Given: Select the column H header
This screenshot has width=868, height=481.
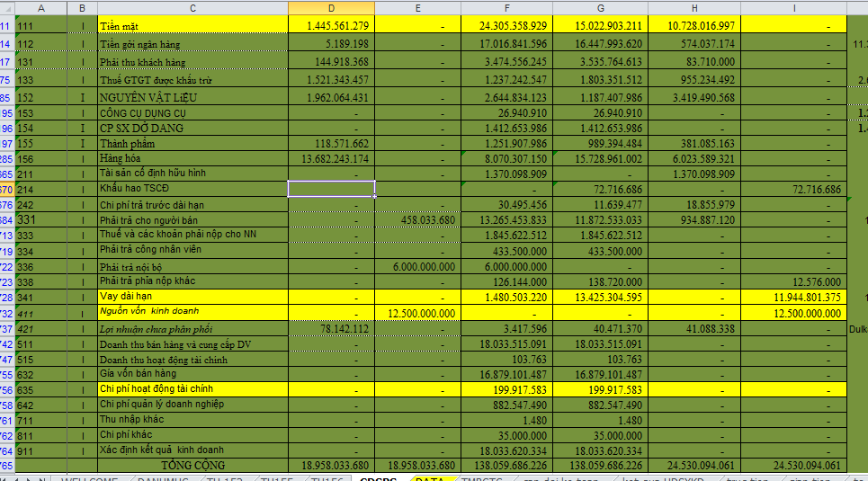Looking at the screenshot, I should coord(693,8).
